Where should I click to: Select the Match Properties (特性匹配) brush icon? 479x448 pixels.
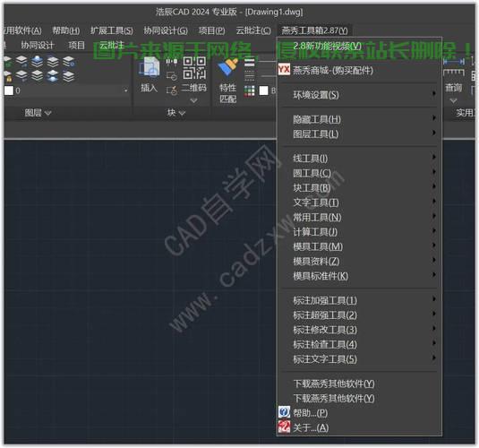point(228,67)
